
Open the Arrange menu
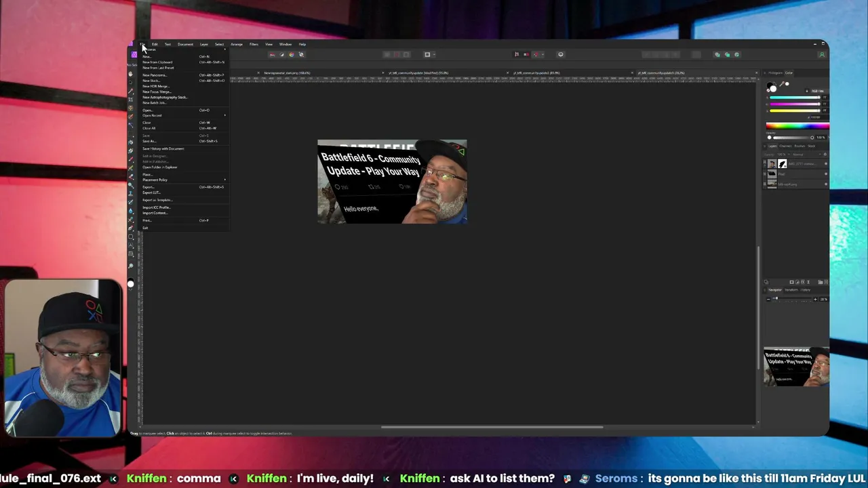pyautogui.click(x=237, y=44)
